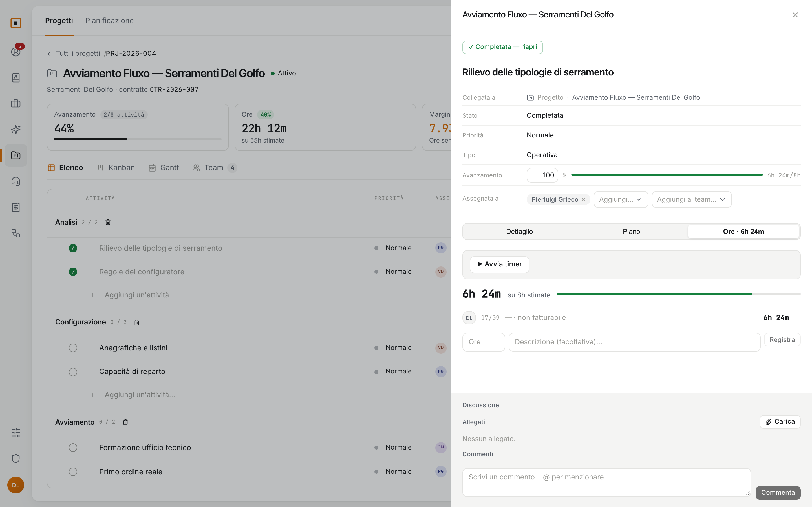Screen dimensions: 812x507
Task: Uncheck Regole del configuratore completed circle
Action: pyautogui.click(x=73, y=272)
